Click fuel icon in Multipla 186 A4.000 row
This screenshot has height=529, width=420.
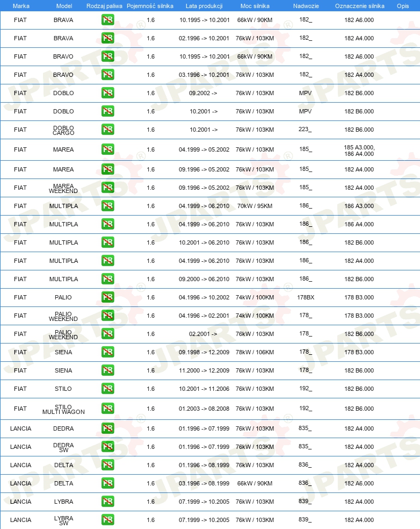click(107, 224)
